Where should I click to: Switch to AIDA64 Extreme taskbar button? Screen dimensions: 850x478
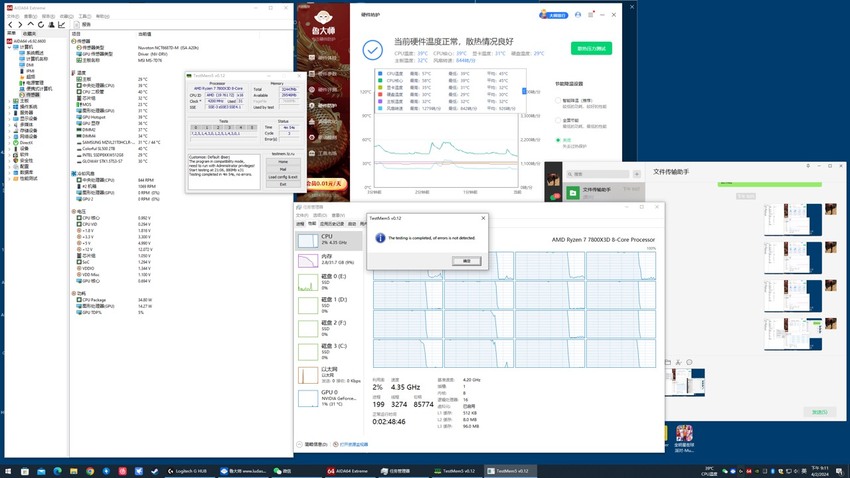[348, 471]
